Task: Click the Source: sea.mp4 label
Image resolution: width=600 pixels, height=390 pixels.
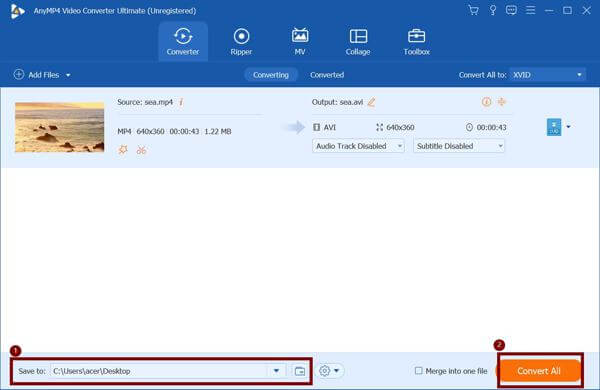Action: coord(145,102)
